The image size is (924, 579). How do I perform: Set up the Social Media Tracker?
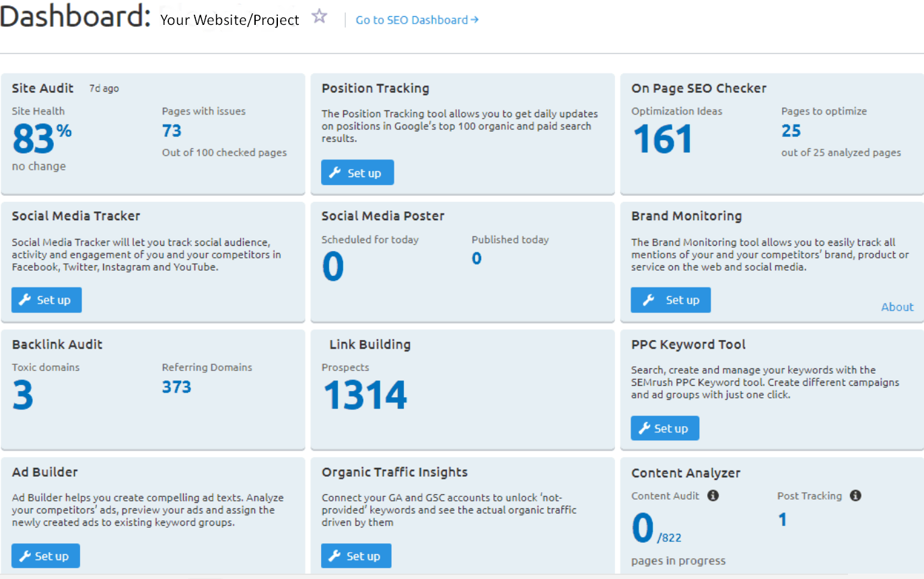click(x=46, y=300)
